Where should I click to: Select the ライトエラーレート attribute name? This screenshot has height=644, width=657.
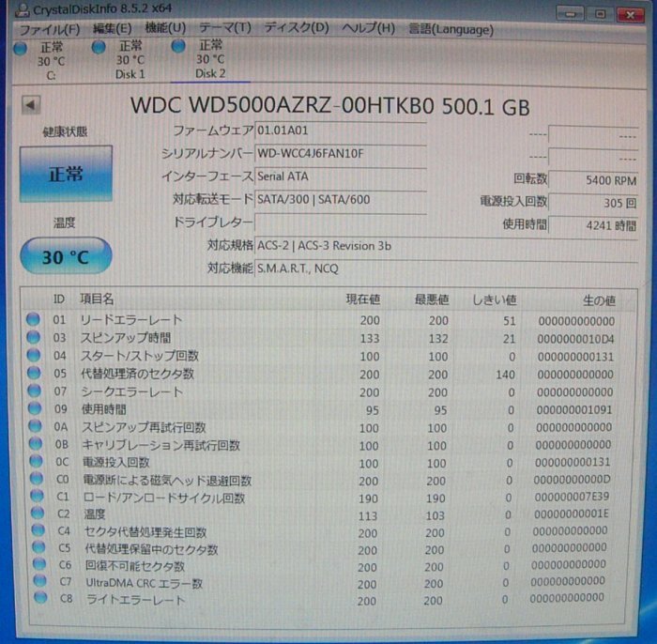click(135, 600)
